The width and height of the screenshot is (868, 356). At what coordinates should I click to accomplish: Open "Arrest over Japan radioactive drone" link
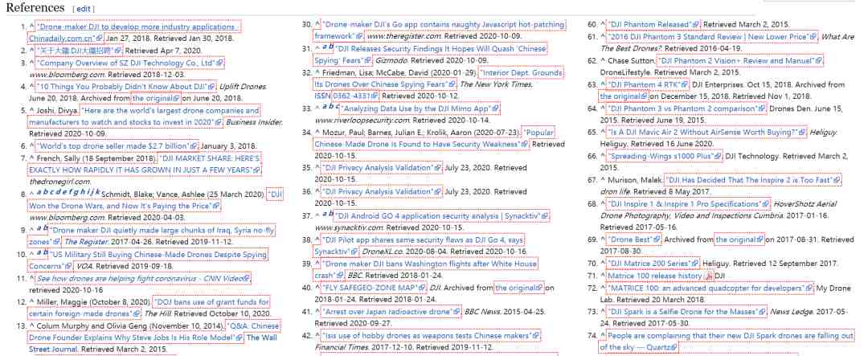[391, 312]
